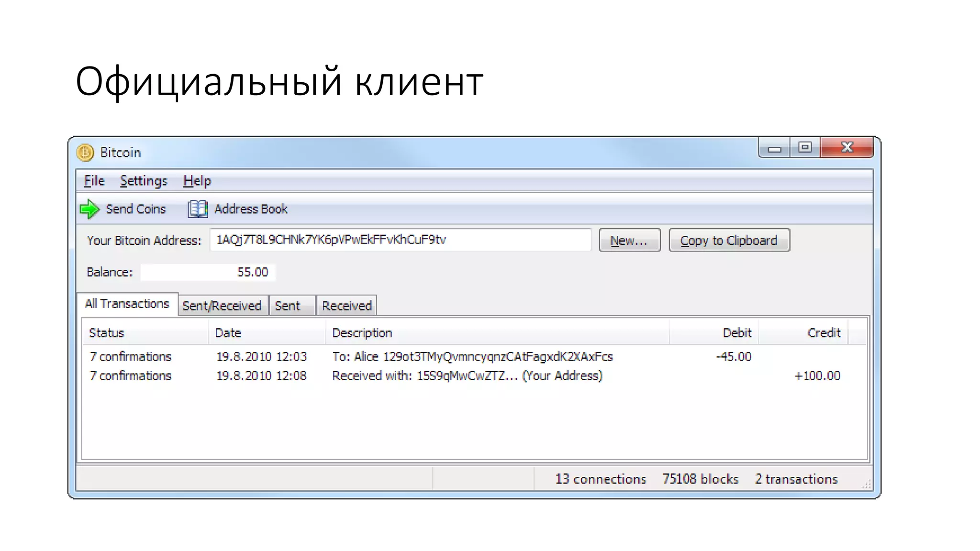The width and height of the screenshot is (980, 551).
Task: Click 2 transactions in status bar
Action: click(x=796, y=479)
